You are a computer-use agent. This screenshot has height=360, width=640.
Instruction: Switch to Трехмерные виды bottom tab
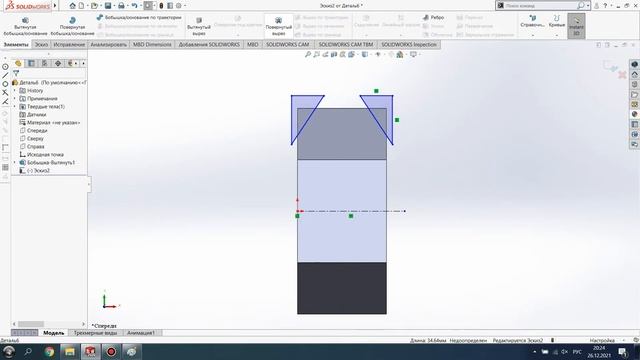[x=95, y=333]
